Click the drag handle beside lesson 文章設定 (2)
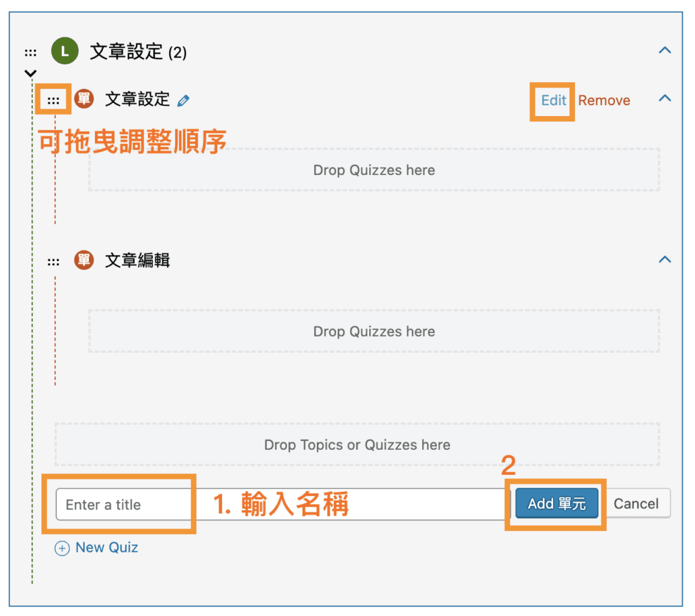The width and height of the screenshot is (695, 616). coord(30,52)
